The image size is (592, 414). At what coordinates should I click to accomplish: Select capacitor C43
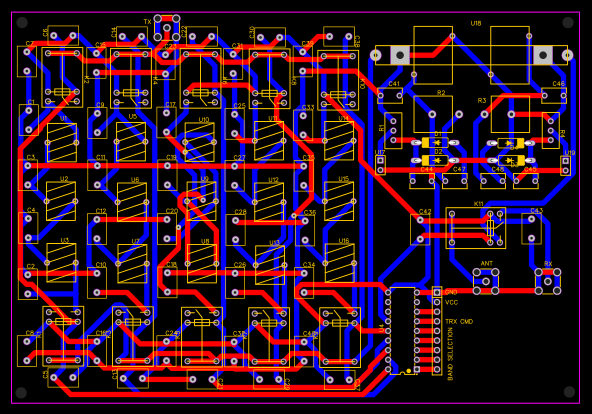pyautogui.click(x=531, y=229)
